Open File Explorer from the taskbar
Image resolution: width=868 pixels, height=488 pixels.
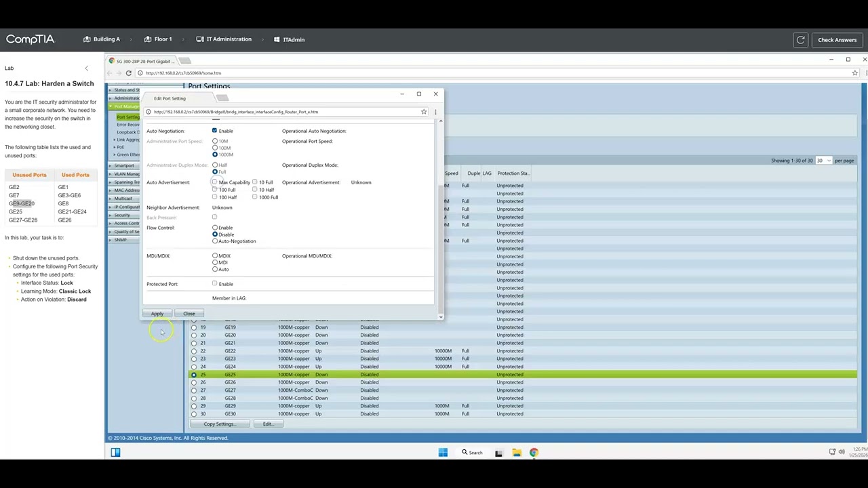516,453
